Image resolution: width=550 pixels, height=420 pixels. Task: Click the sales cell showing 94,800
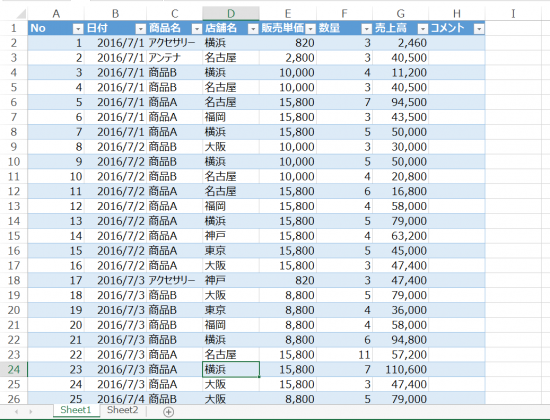[400, 340]
